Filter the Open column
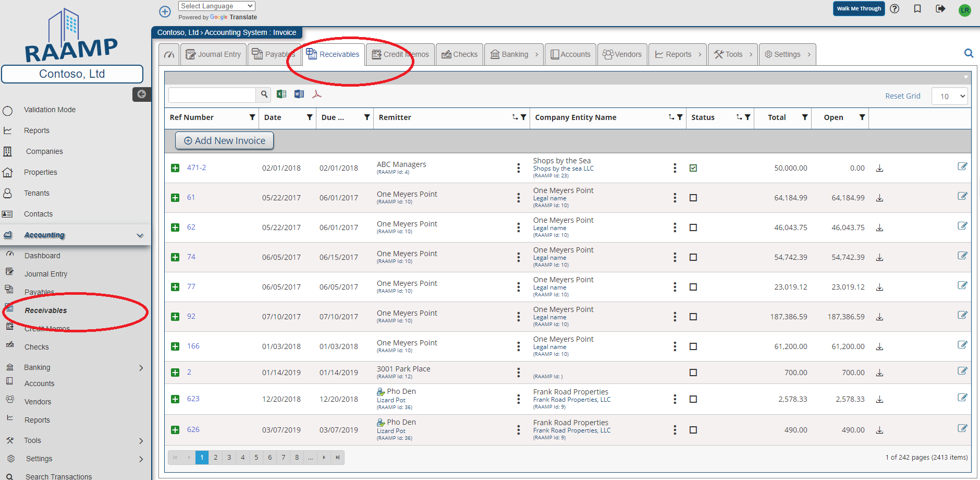Screen dimensions: 980x480 tap(862, 117)
